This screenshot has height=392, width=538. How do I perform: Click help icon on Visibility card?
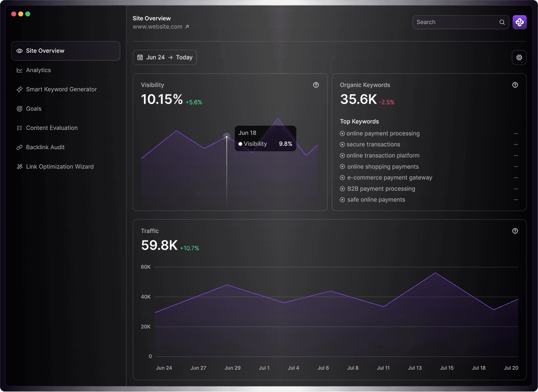click(316, 85)
